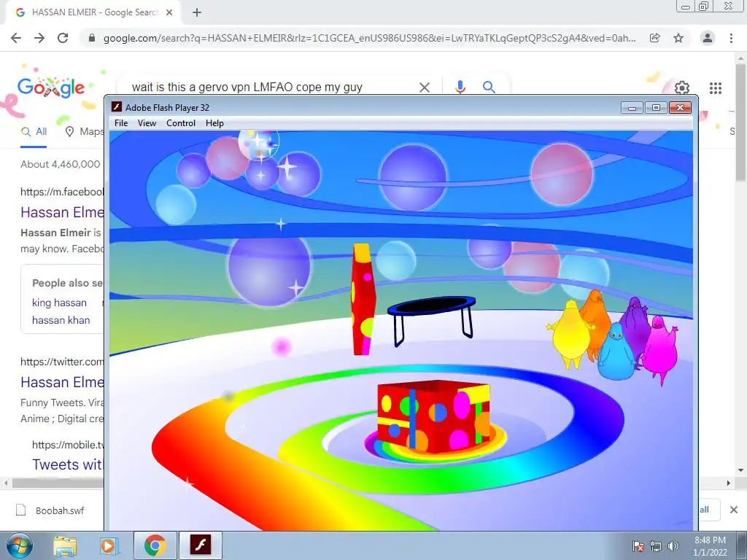Go forward in Chrome browser
The height and width of the screenshot is (560, 747).
tap(39, 38)
